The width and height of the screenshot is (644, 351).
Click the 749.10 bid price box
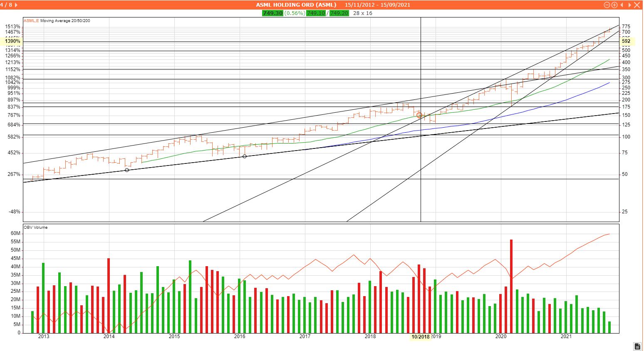(316, 13)
